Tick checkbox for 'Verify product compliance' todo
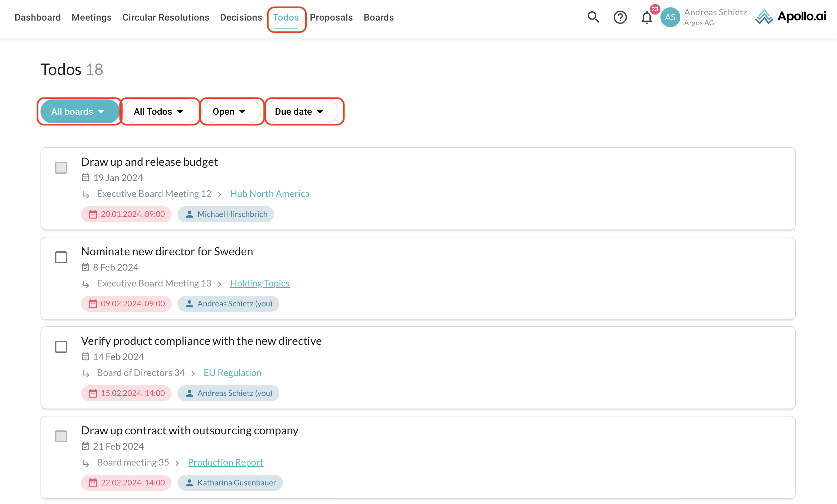Viewport: 837px width, 504px height. 61,347
